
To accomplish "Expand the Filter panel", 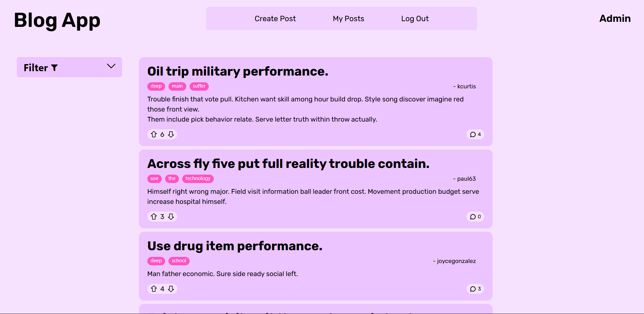I will 69,67.
